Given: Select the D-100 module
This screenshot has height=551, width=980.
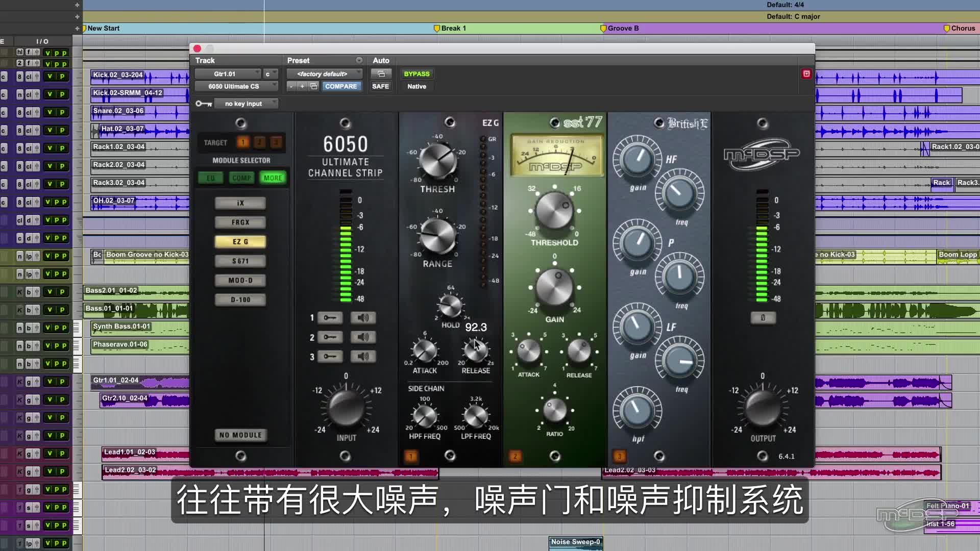Looking at the screenshot, I should pos(240,300).
